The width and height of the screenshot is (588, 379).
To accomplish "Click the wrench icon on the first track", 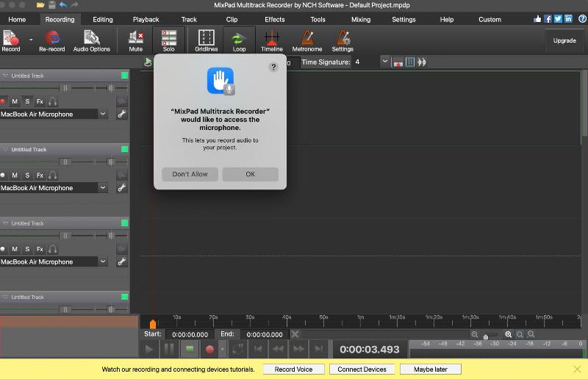I will 122,114.
